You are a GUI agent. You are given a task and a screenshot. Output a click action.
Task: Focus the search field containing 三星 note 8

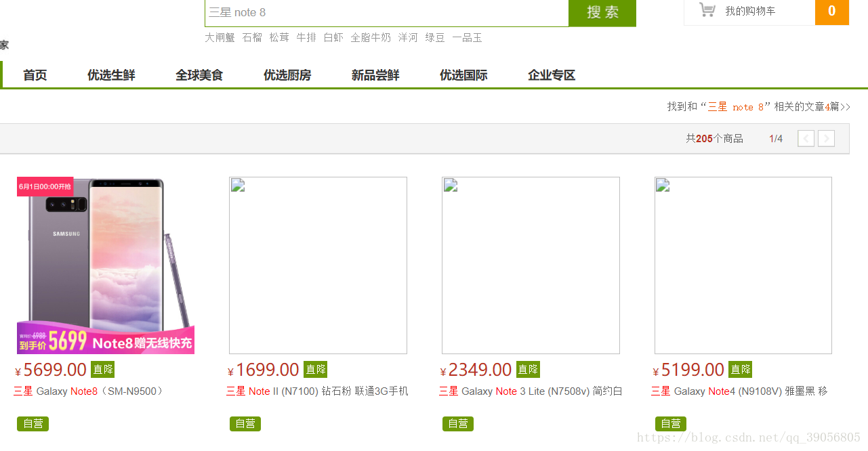tap(386, 12)
